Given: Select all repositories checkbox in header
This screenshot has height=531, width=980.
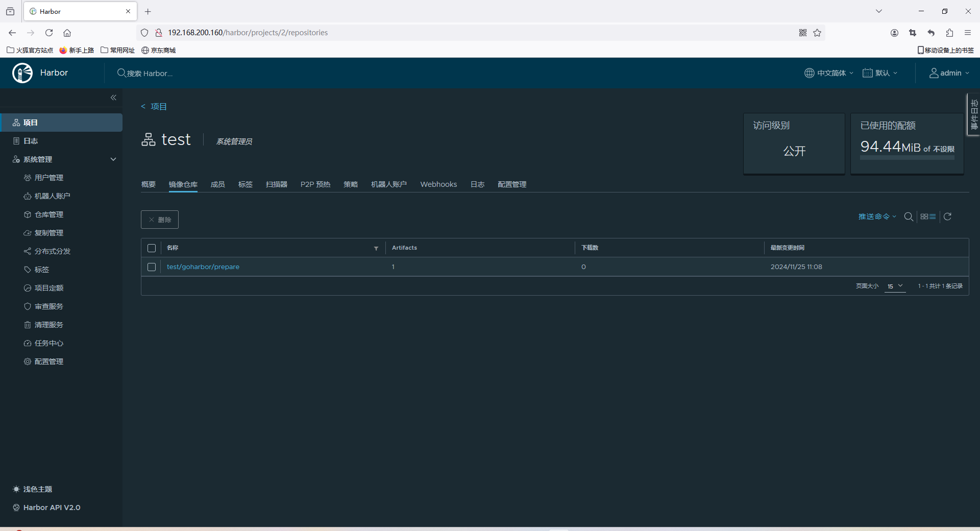Looking at the screenshot, I should (152, 248).
